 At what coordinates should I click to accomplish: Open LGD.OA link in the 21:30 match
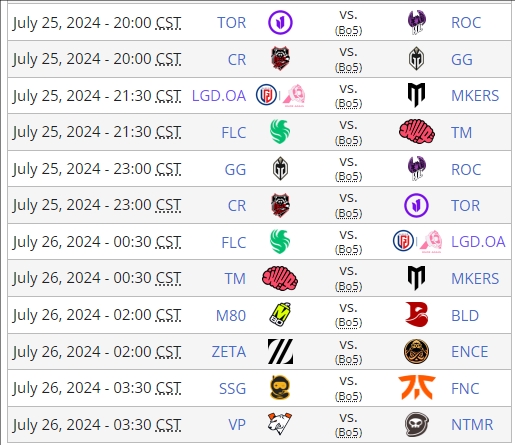219,96
